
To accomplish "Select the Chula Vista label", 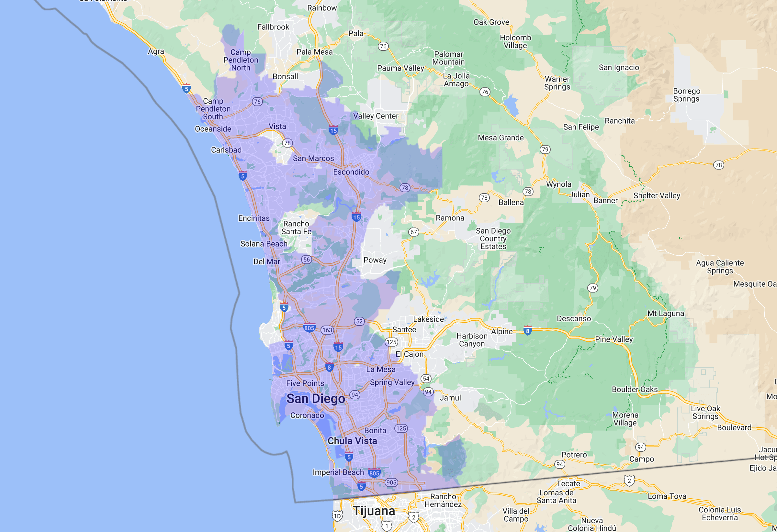I will click(x=352, y=441).
